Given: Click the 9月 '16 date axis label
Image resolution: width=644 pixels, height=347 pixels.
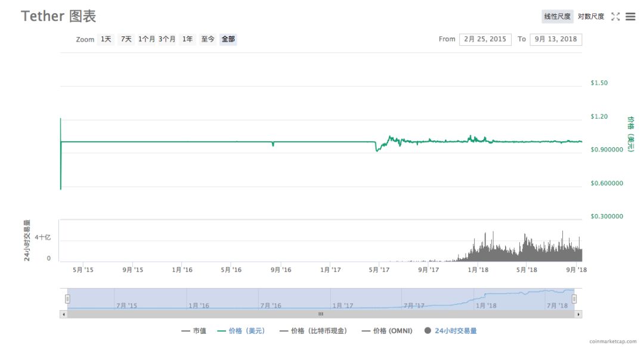Looking at the screenshot, I should tap(281, 270).
